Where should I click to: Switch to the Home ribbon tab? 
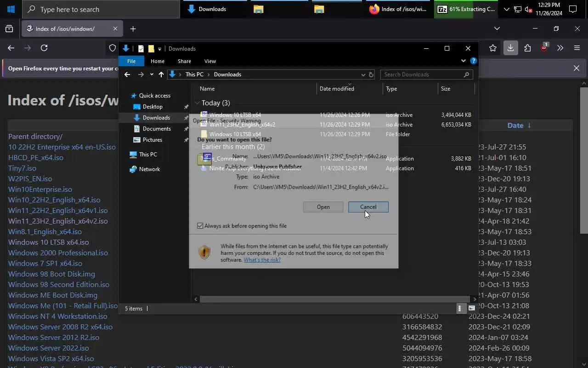point(158,61)
